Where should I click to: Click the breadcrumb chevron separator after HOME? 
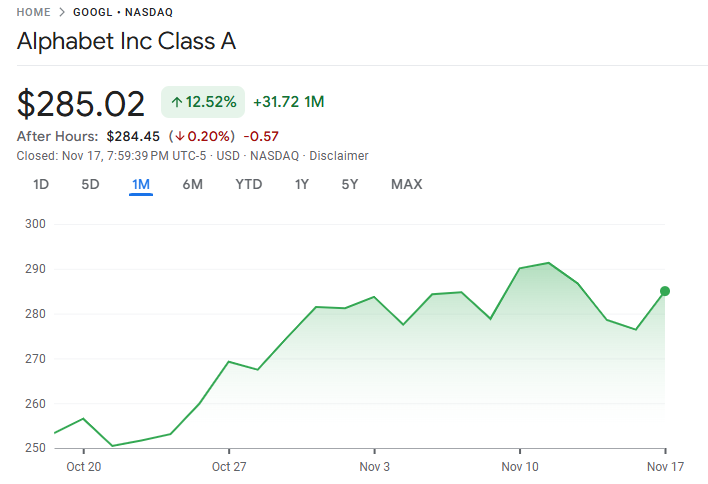pos(61,13)
